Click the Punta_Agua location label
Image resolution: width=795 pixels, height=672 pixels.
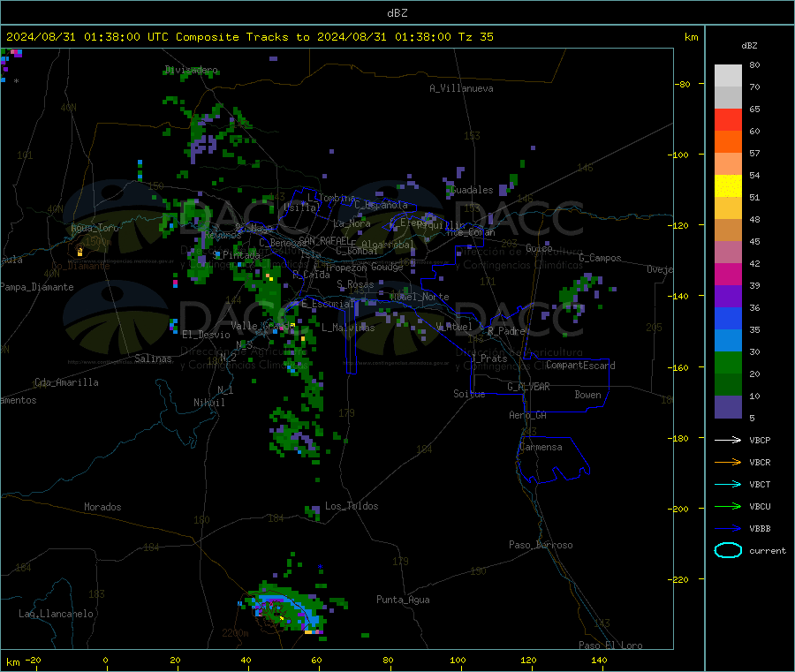[x=403, y=600]
